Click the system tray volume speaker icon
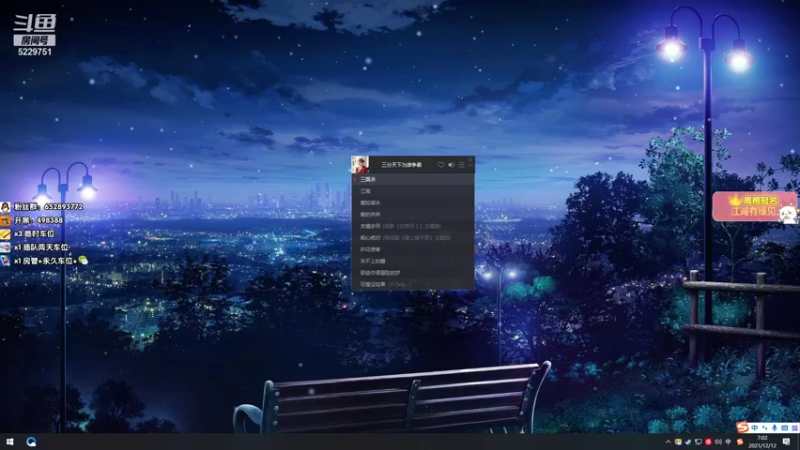The image size is (800, 450). coord(718,442)
